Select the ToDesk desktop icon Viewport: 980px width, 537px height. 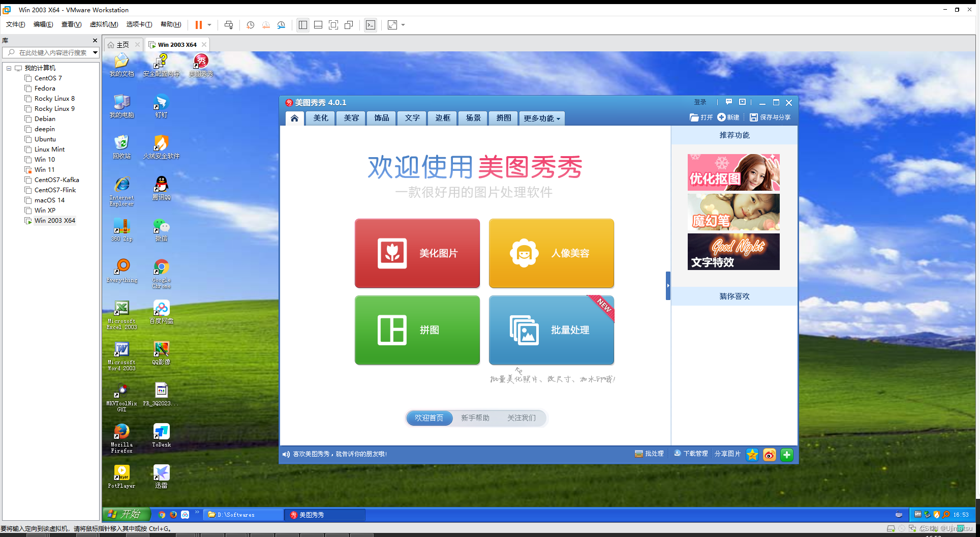pyautogui.click(x=161, y=436)
